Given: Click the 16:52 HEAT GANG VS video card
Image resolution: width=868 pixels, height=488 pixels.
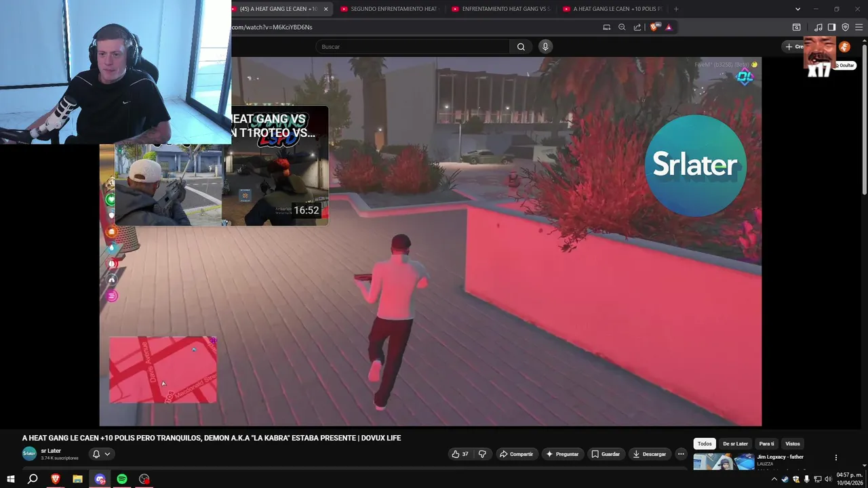Looking at the screenshot, I should [222, 165].
